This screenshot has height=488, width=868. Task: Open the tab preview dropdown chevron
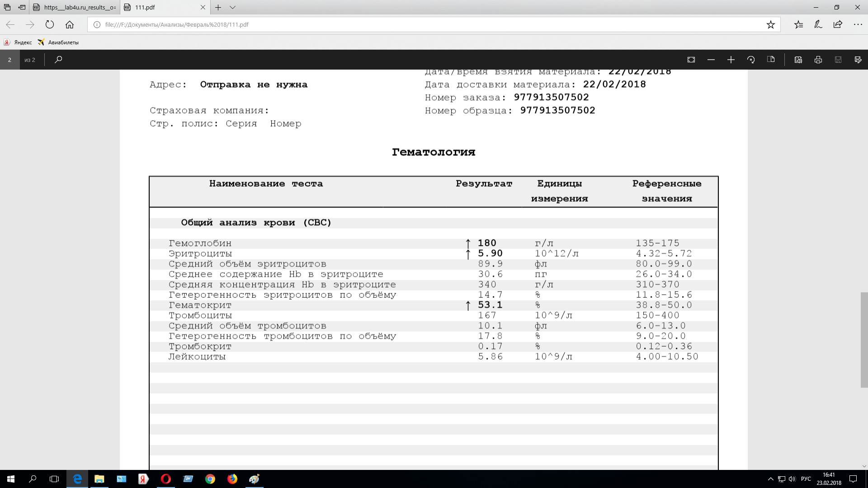pos(232,7)
